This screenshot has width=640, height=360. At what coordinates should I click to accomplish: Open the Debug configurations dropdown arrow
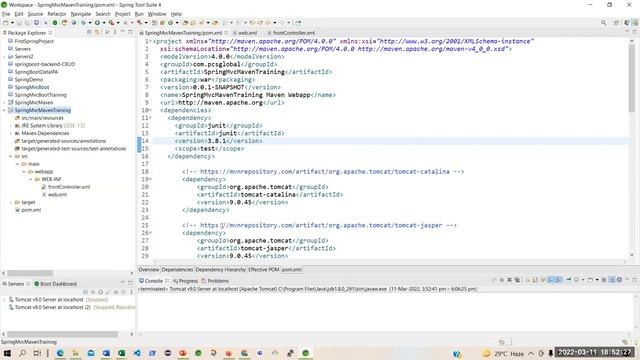90,23
